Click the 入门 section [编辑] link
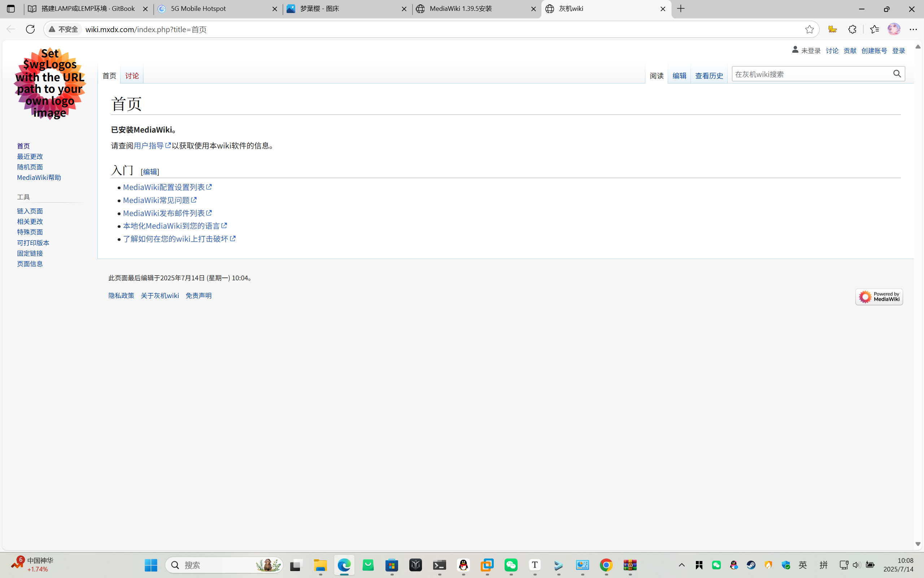The height and width of the screenshot is (578, 924). click(x=150, y=172)
